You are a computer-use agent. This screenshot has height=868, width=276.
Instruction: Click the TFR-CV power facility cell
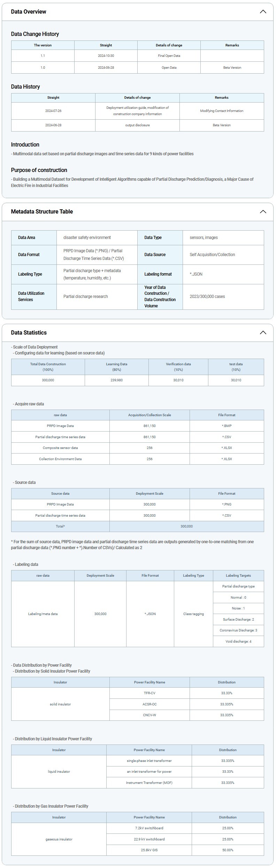(x=149, y=693)
